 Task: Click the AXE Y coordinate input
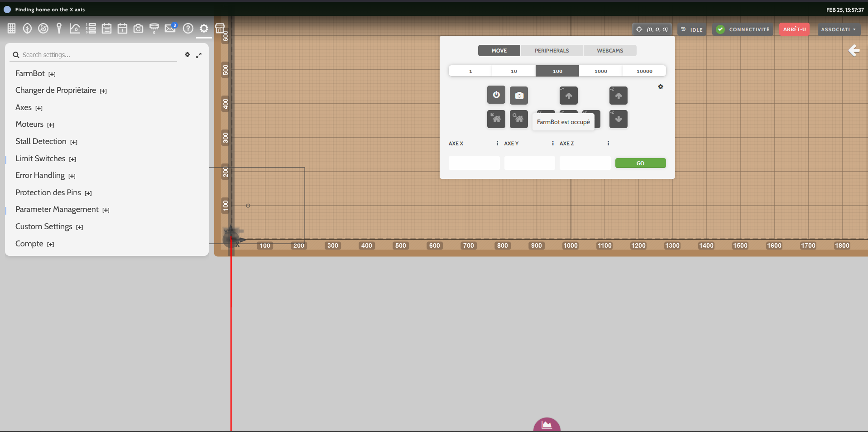529,163
